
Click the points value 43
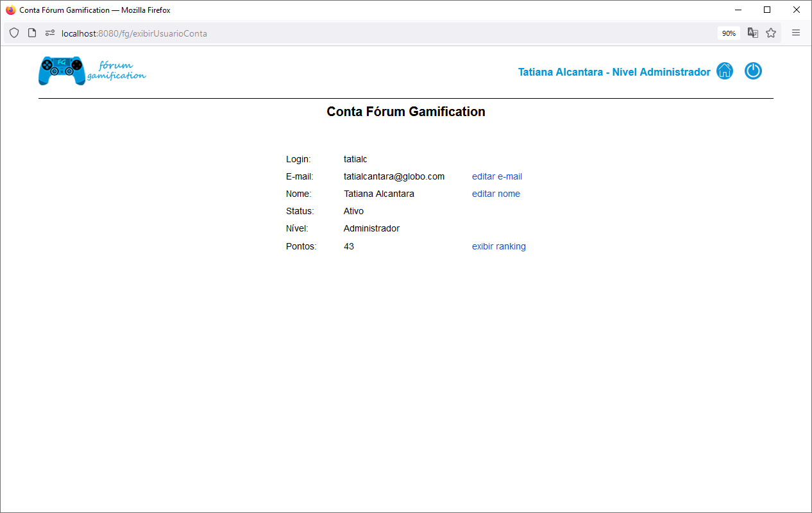coord(349,246)
